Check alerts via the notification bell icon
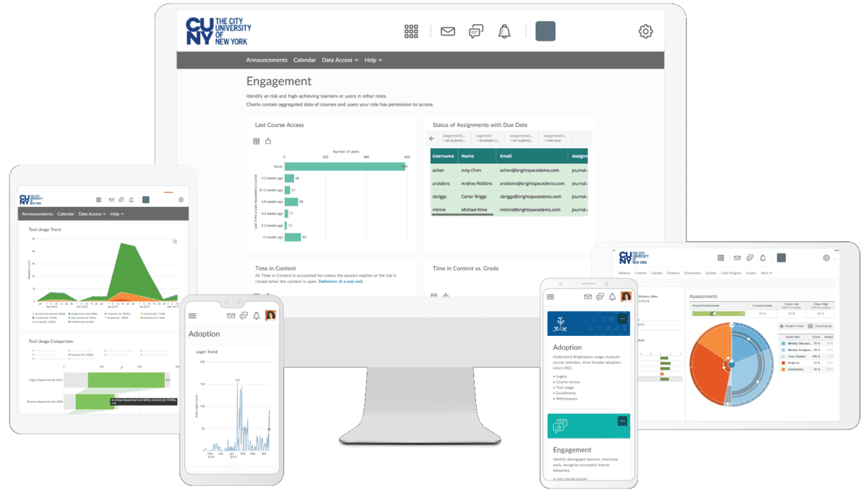Screen dimensions: 868x496 pos(505,31)
